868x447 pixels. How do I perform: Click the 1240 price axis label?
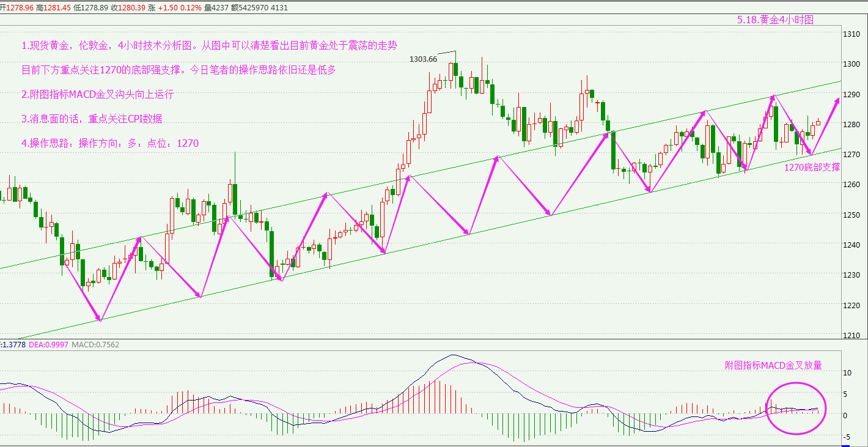853,245
